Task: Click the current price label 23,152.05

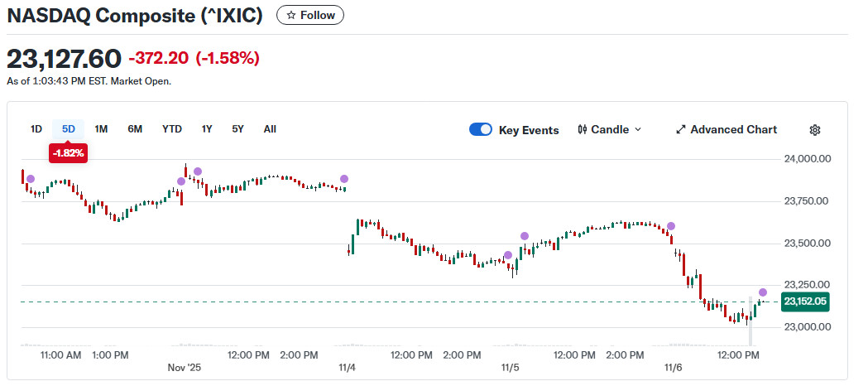Action: point(806,302)
